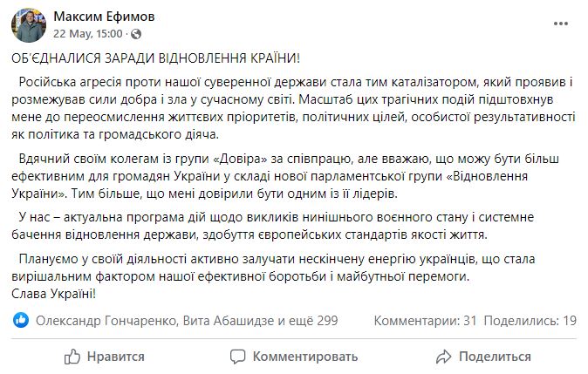The width and height of the screenshot is (588, 374).
Task: Open the post timestamp 22 May, 15:00
Action: 88,34
